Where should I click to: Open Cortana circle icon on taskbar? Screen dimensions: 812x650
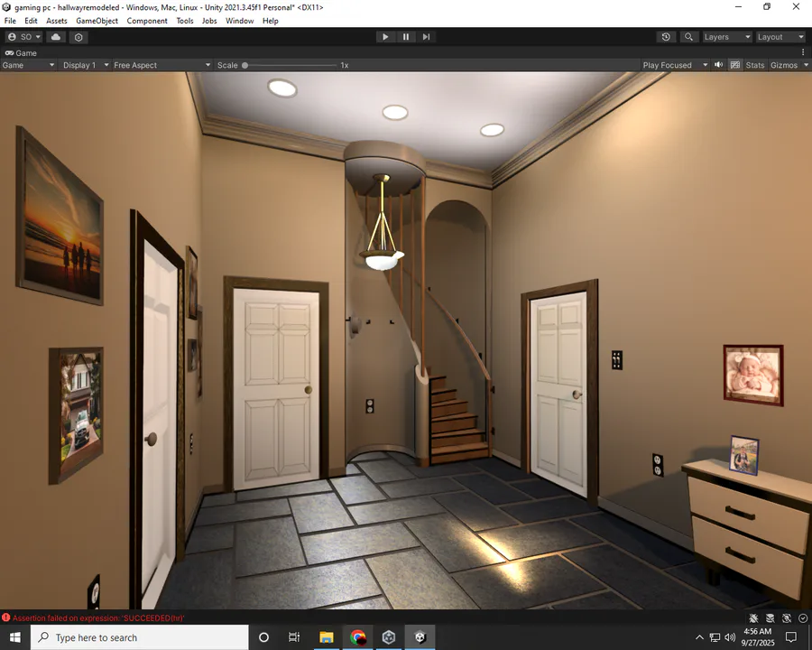[263, 637]
